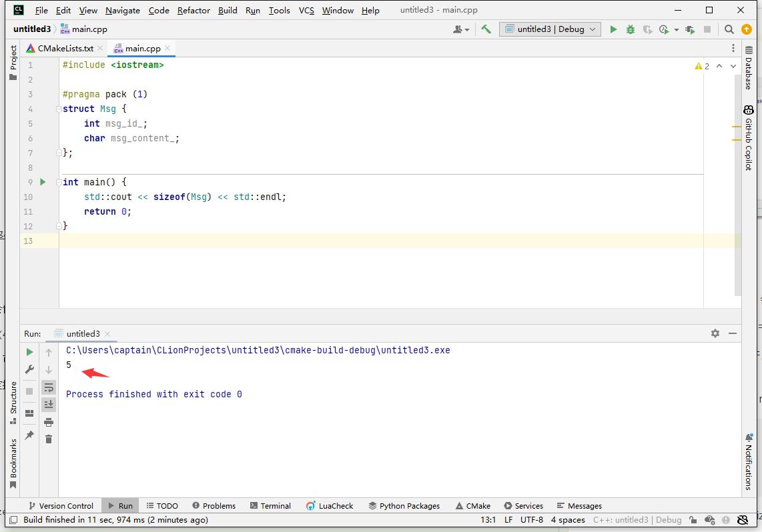Run with coverage icon in toolbar

647,29
